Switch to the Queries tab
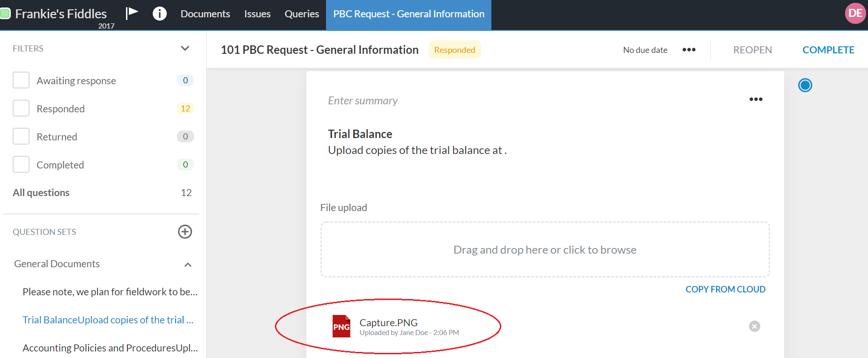Screen dimensions: 868x358 pos(302,14)
